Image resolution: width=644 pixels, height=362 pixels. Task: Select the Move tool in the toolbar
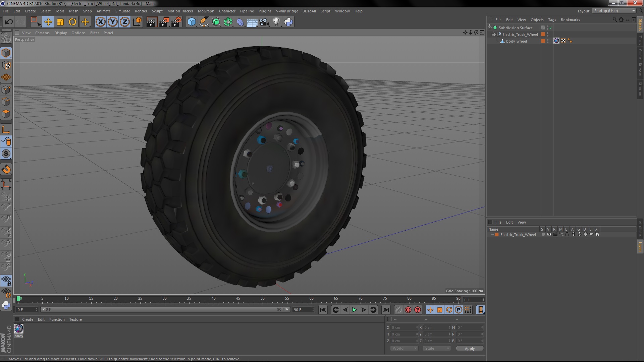(x=48, y=22)
